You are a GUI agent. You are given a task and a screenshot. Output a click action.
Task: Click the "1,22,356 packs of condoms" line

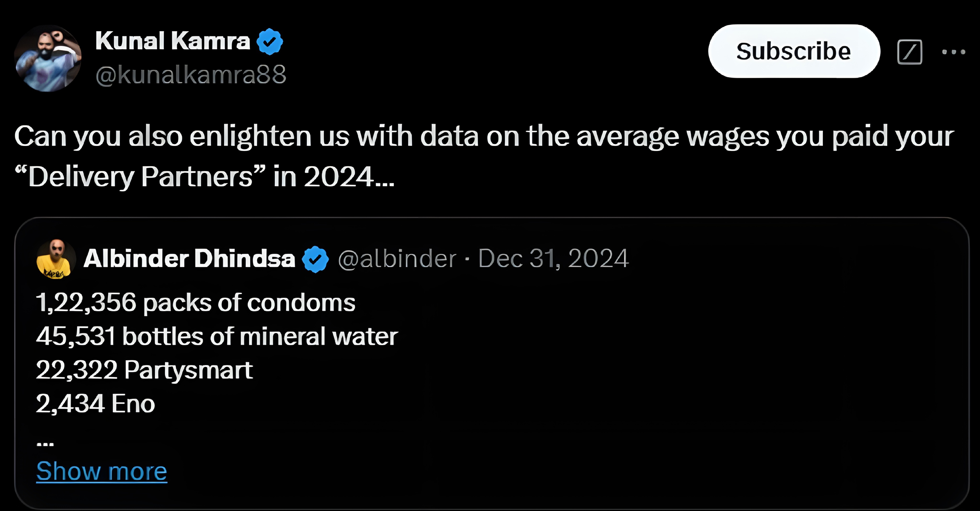[x=195, y=303]
